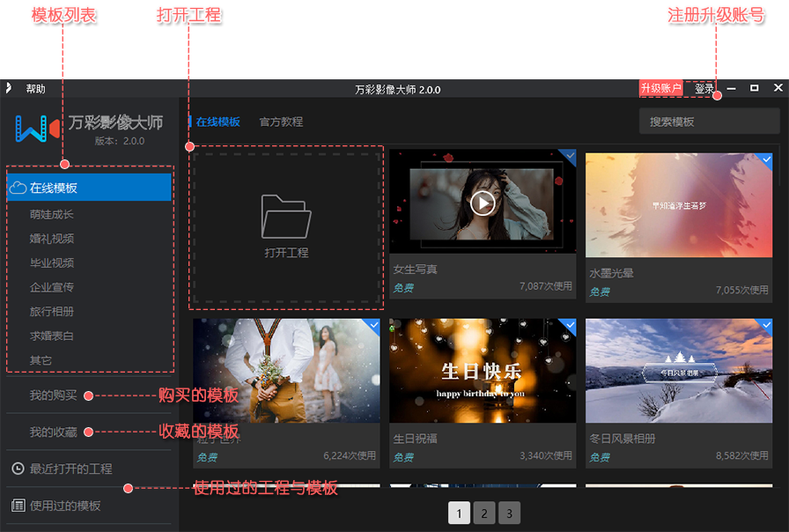Maximize the application window
789x532 pixels.
754,88
